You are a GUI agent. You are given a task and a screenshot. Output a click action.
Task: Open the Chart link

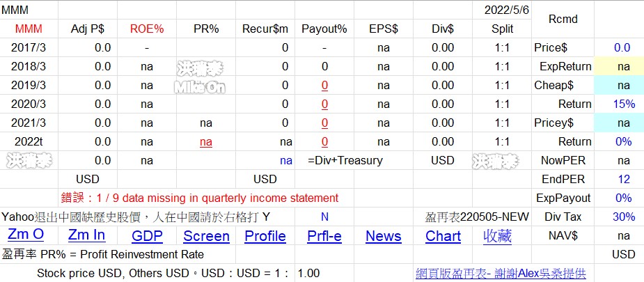443,236
